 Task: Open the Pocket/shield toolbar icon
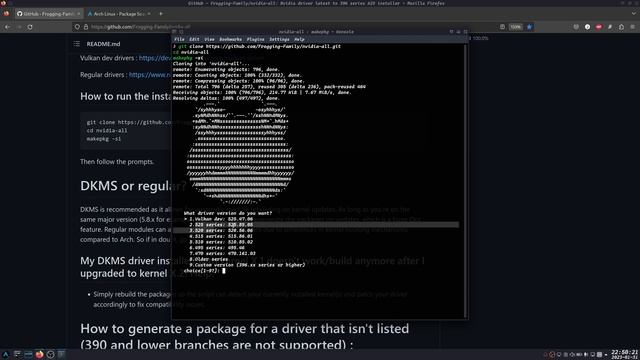(x=576, y=27)
